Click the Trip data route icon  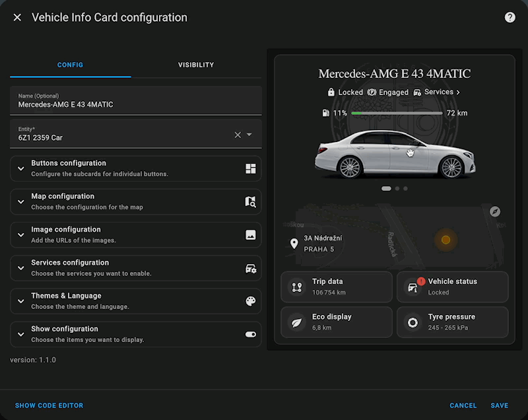296,287
